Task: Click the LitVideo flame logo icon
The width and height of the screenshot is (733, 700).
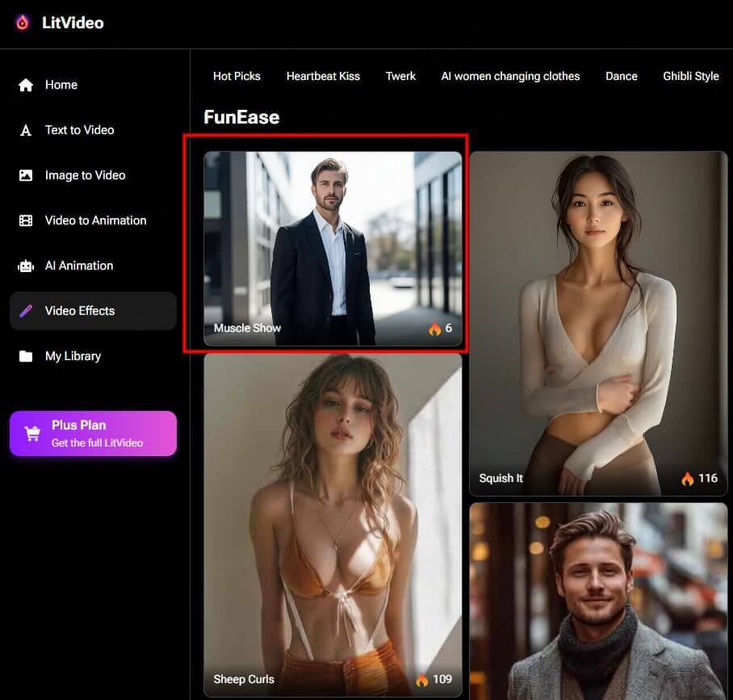Action: [22, 23]
